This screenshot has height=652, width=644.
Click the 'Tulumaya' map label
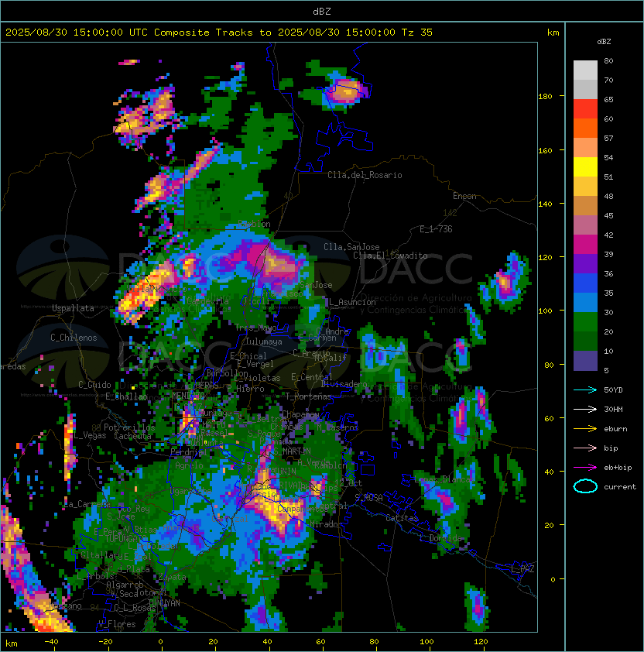[264, 341]
